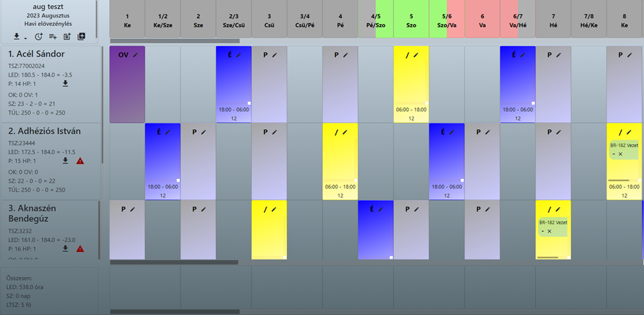Click the employee name Acél Sándor
644x315 pixels.
tap(36, 54)
